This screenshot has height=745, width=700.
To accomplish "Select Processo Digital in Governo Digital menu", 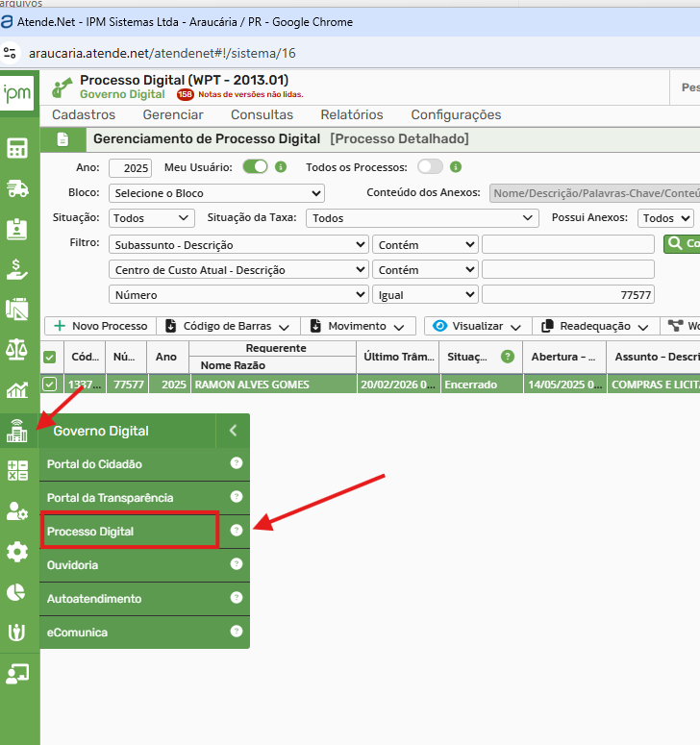I will pyautogui.click(x=130, y=531).
